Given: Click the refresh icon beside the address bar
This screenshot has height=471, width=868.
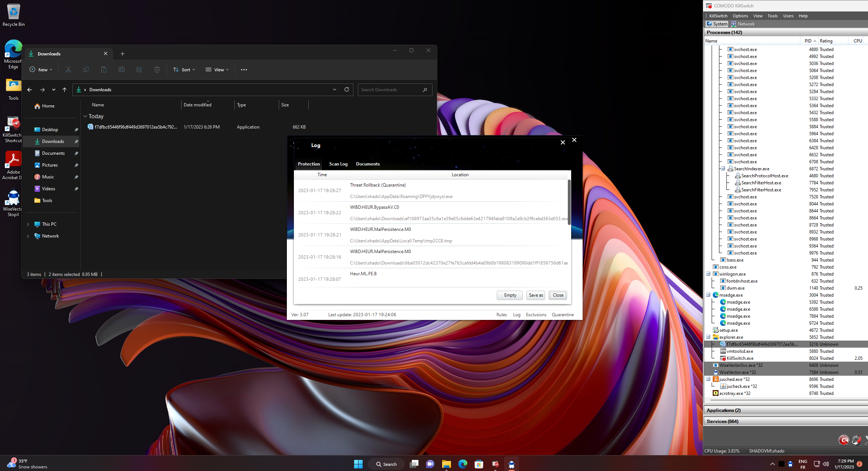Looking at the screenshot, I should [347, 89].
